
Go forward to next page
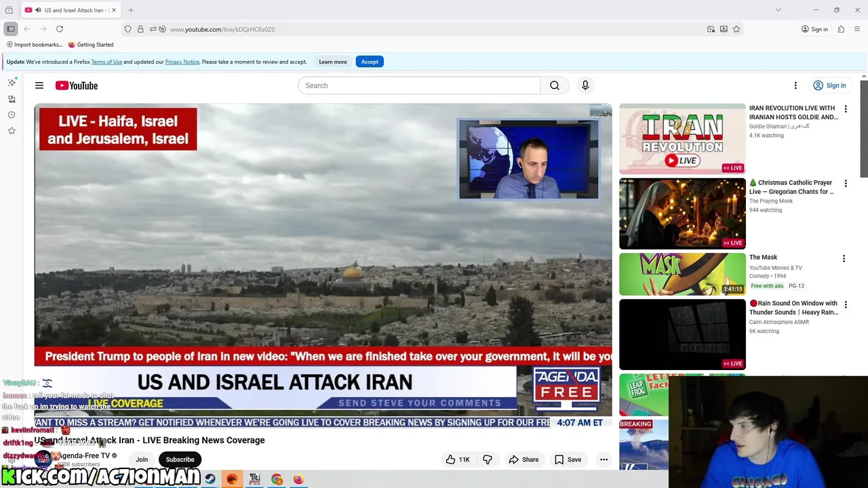(43, 29)
